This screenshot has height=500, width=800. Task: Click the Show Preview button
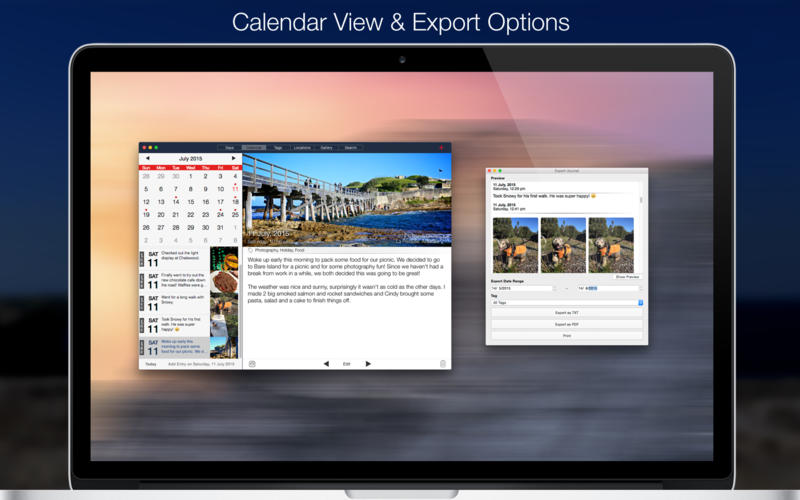[x=627, y=277]
